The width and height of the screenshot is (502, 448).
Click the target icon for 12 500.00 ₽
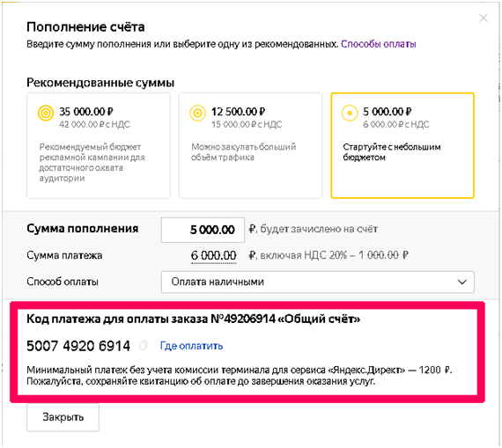197,113
